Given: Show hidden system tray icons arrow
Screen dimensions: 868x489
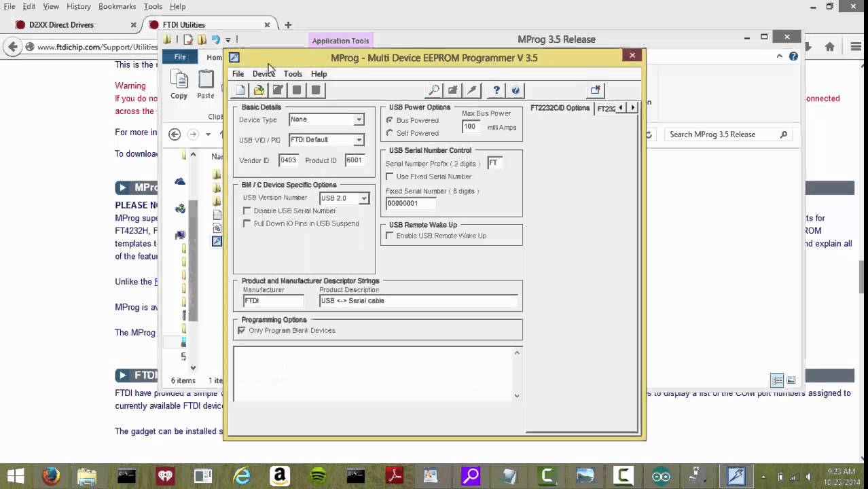Looking at the screenshot, I should [x=763, y=477].
